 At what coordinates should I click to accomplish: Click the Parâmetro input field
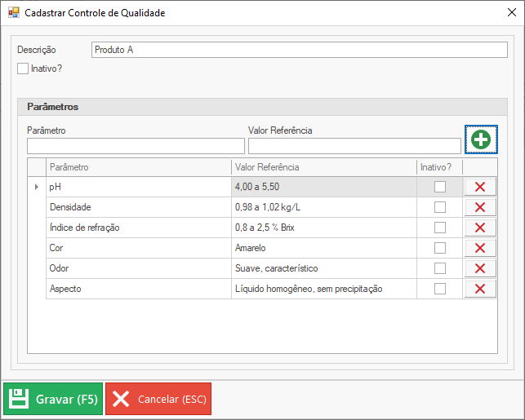pyautogui.click(x=136, y=146)
